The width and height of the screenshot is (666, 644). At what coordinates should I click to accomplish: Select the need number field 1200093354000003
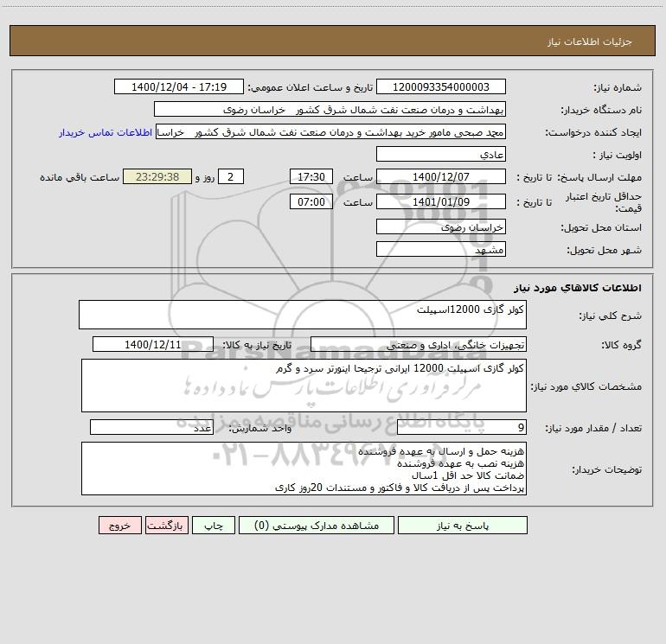[441, 86]
